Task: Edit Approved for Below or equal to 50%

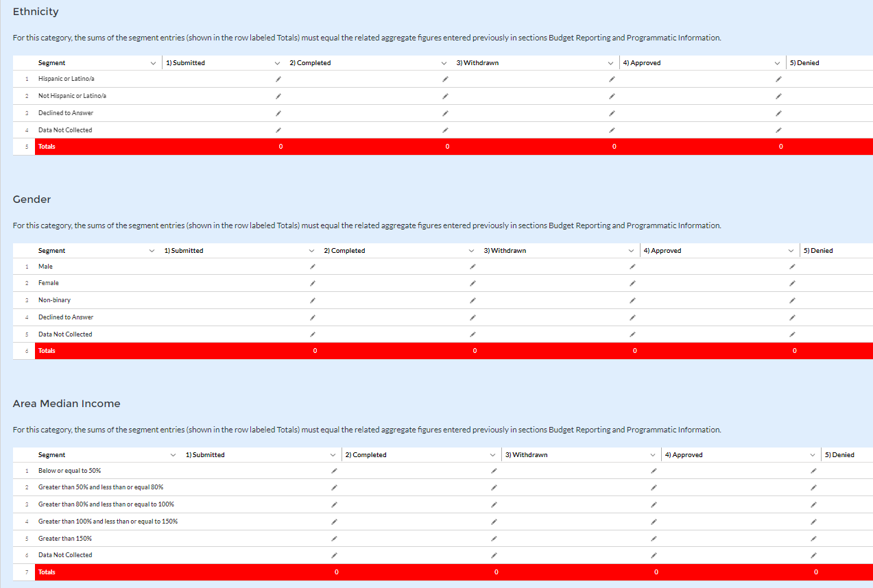Action: (813, 471)
